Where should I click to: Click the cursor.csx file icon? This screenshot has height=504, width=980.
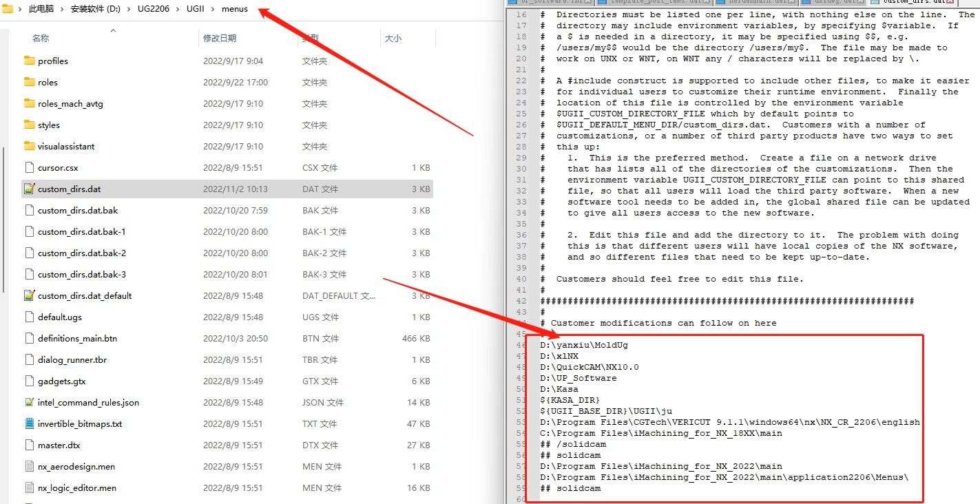pyautogui.click(x=29, y=167)
